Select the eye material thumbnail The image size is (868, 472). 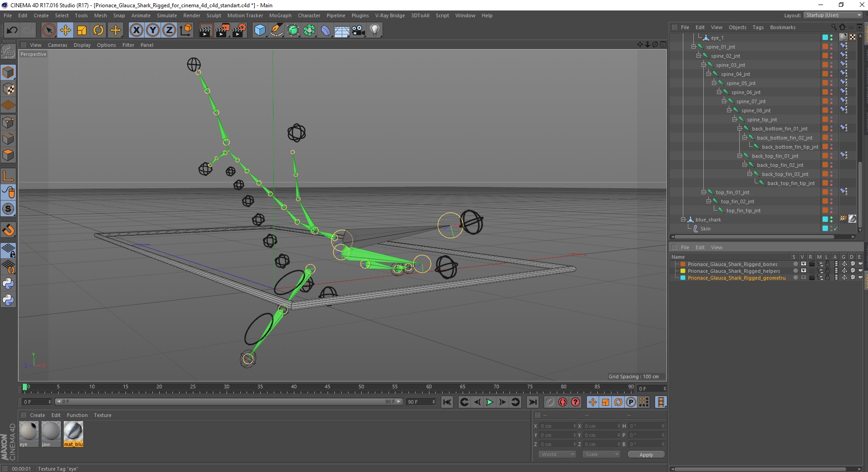[x=29, y=434]
